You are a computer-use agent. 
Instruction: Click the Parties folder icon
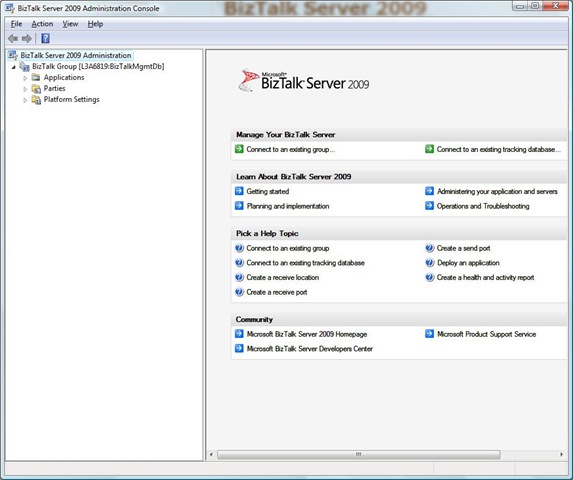pyautogui.click(x=36, y=88)
